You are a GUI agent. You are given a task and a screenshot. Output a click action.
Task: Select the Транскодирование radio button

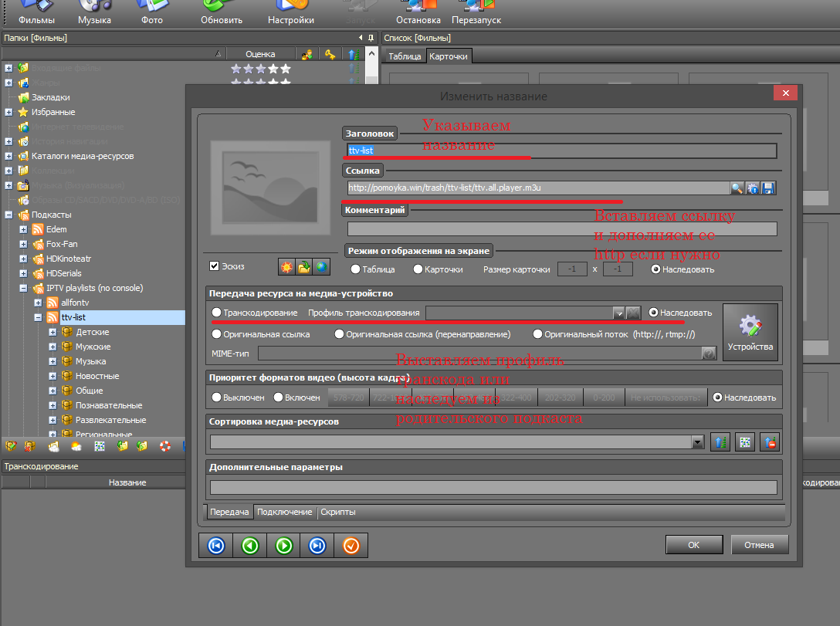point(217,313)
